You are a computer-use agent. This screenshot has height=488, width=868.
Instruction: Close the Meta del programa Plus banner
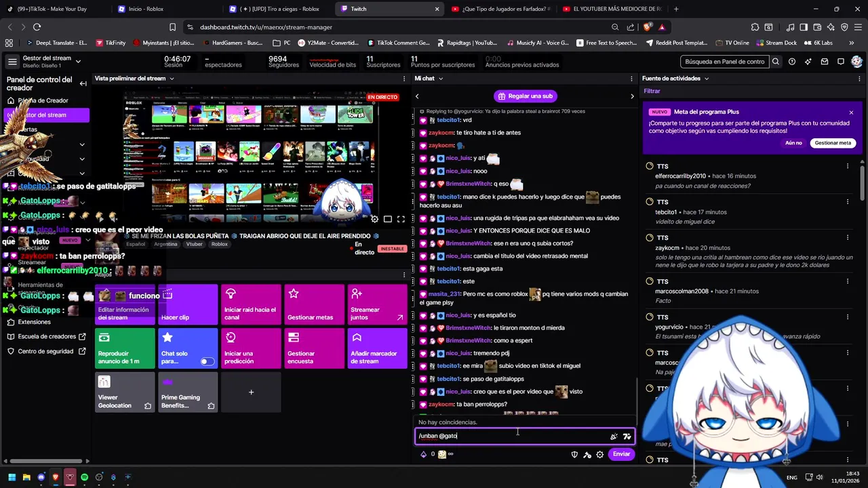pos(851,113)
